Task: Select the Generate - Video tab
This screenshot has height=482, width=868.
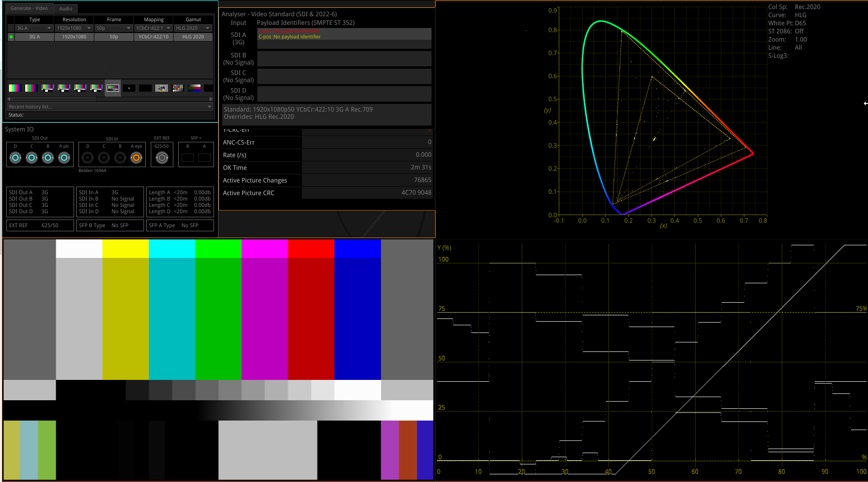Action: point(29,8)
